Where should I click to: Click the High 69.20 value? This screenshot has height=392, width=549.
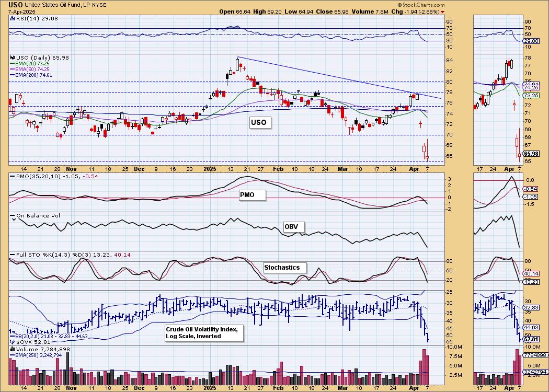(267, 11)
